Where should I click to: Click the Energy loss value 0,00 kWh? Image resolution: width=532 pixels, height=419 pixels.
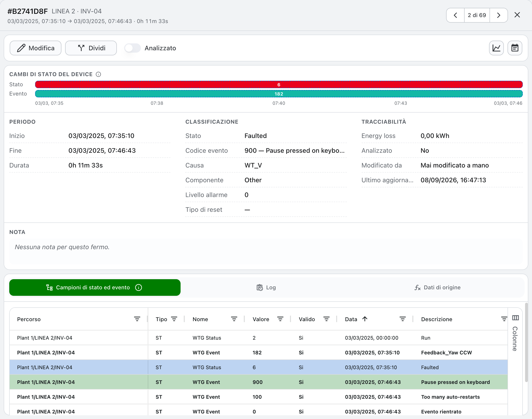(x=435, y=136)
